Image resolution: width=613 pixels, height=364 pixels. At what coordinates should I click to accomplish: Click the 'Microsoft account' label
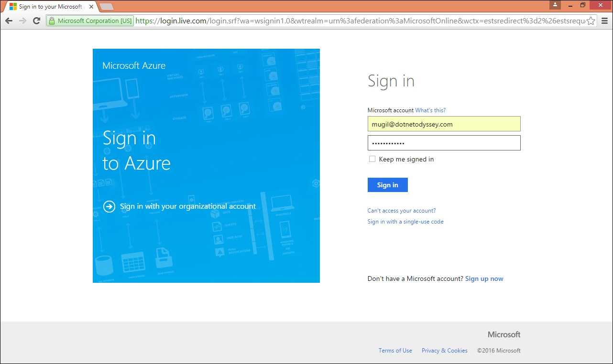click(390, 110)
